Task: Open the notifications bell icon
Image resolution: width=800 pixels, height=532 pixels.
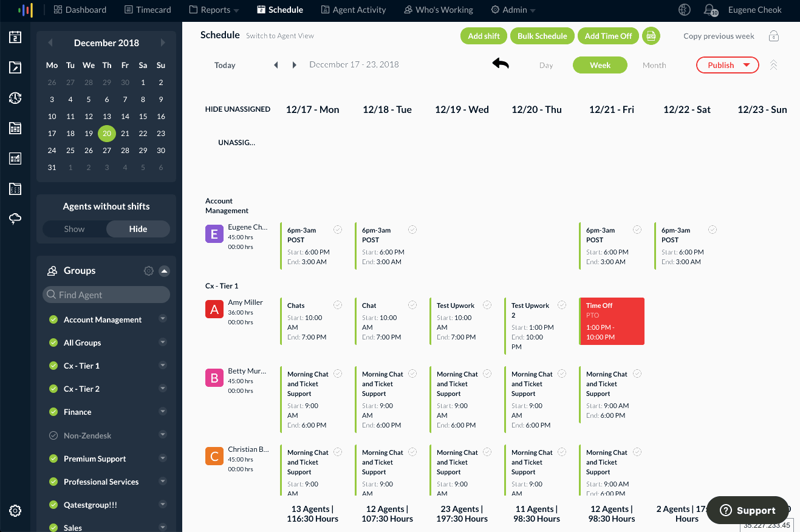Action: click(710, 10)
